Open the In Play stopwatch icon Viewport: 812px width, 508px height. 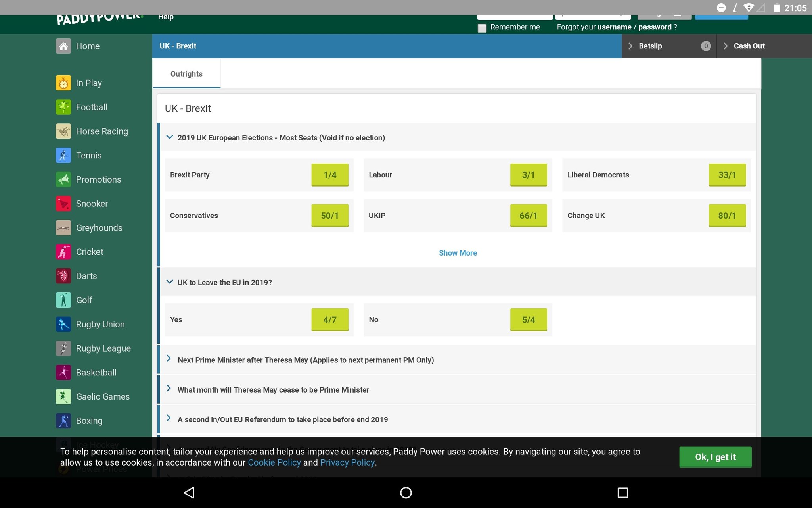(x=63, y=83)
